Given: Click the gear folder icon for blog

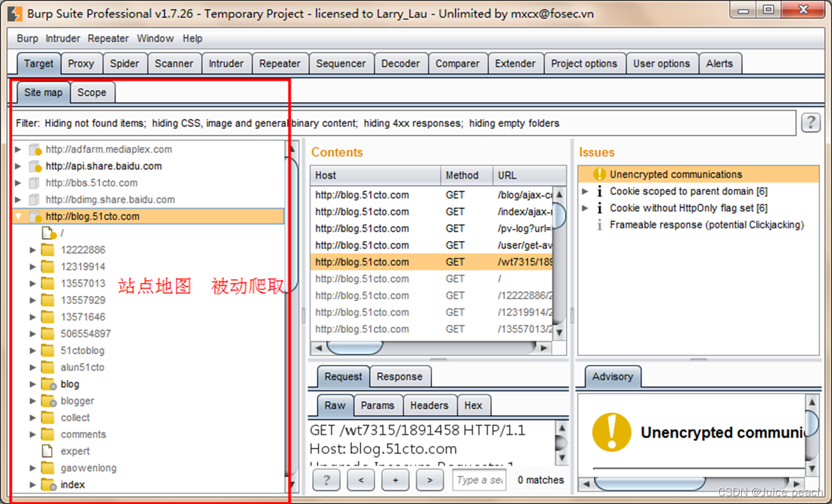Looking at the screenshot, I should point(48,384).
